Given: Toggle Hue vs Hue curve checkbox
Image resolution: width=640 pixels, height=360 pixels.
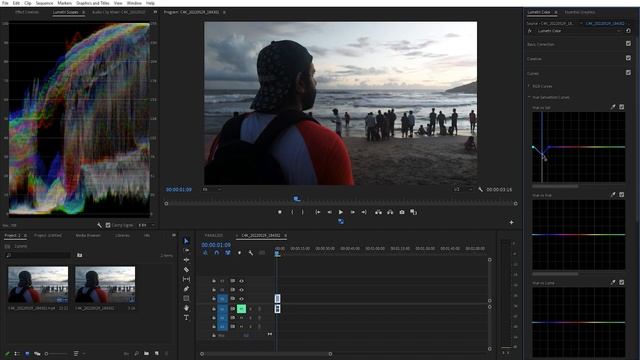Looking at the screenshot, I should (622, 195).
